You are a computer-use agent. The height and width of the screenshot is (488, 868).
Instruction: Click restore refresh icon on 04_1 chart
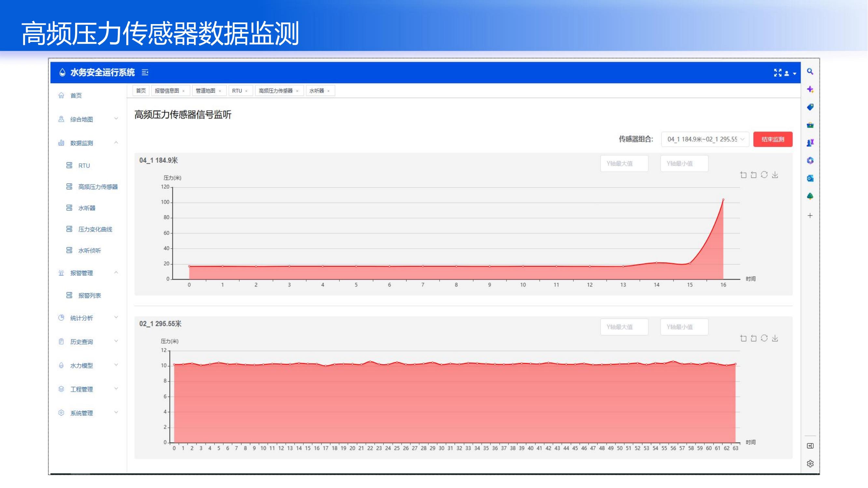[x=764, y=175]
